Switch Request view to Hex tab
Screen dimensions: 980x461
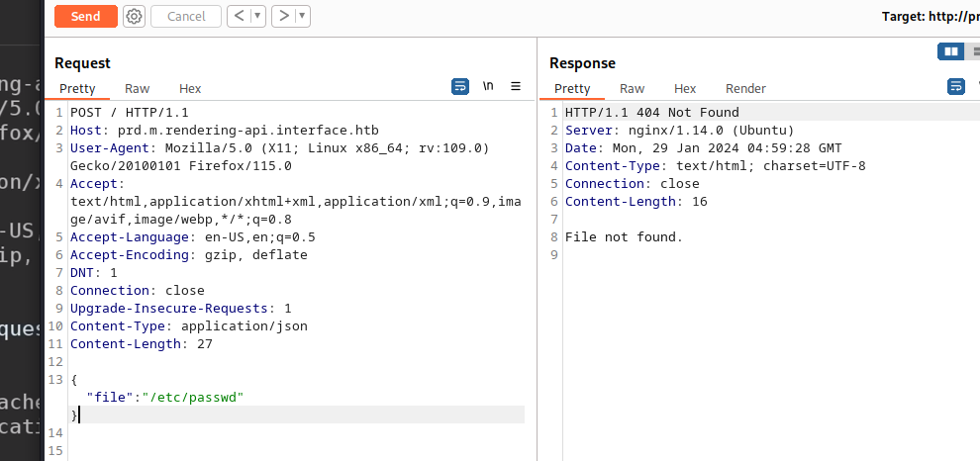(190, 89)
